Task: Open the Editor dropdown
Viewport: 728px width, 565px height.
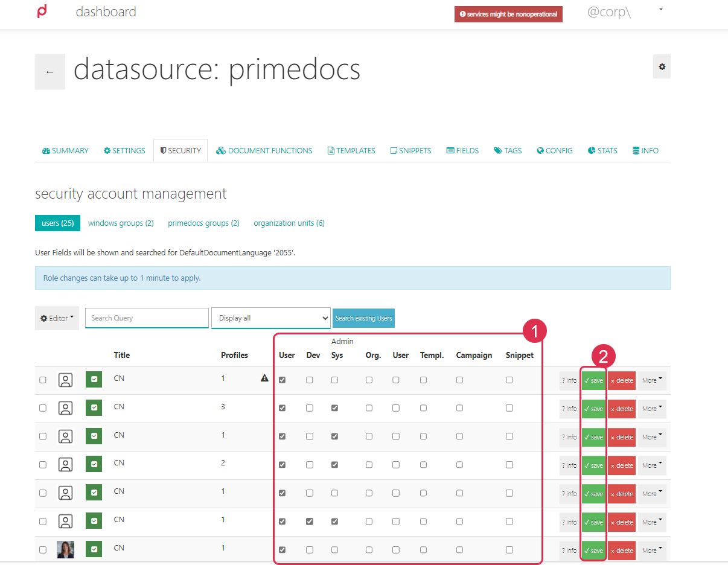Action: (57, 318)
